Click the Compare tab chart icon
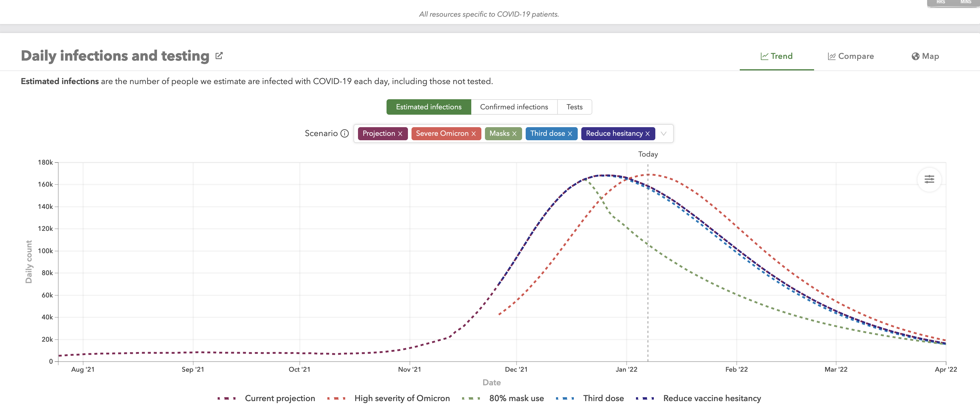 click(832, 56)
